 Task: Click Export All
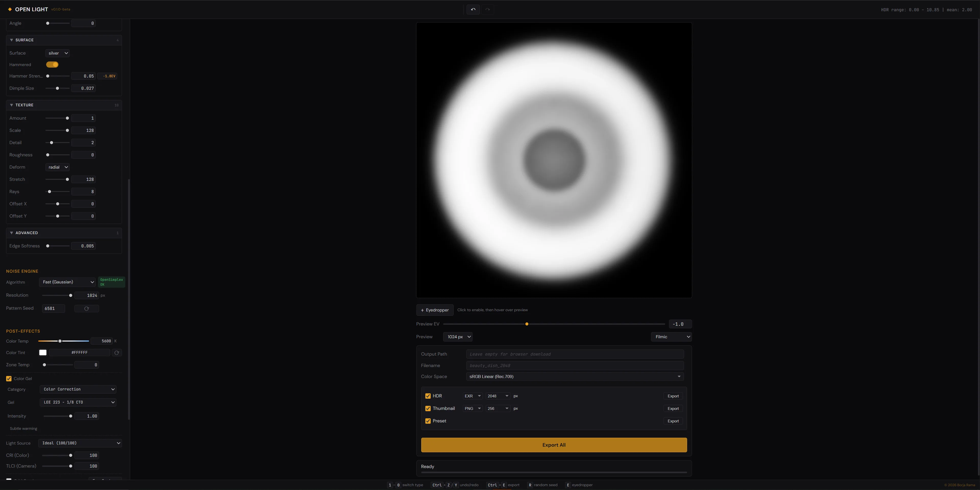coord(554,445)
